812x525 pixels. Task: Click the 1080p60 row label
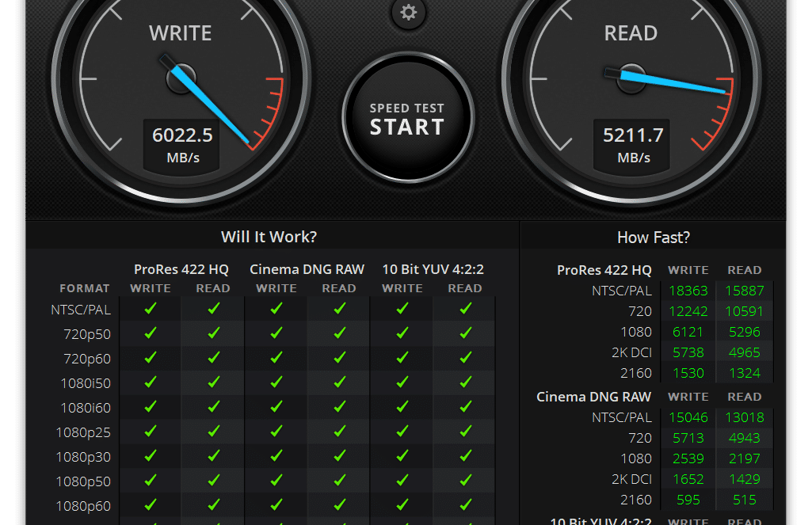[83, 506]
